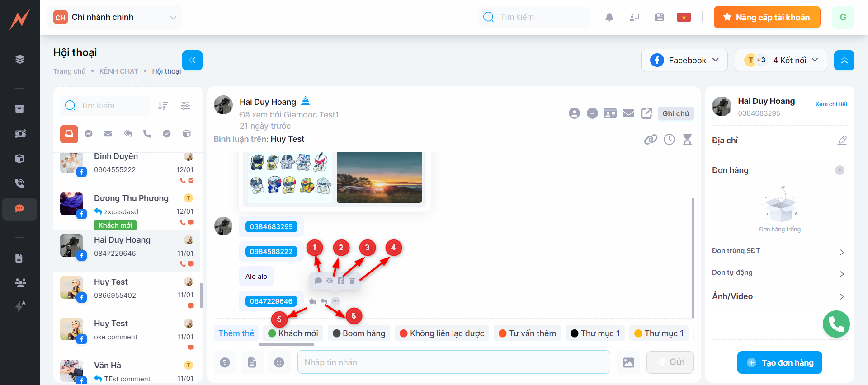Screen dimensions: 868x385
Task: Toggle the phone filter in conversation list
Action: [147, 134]
